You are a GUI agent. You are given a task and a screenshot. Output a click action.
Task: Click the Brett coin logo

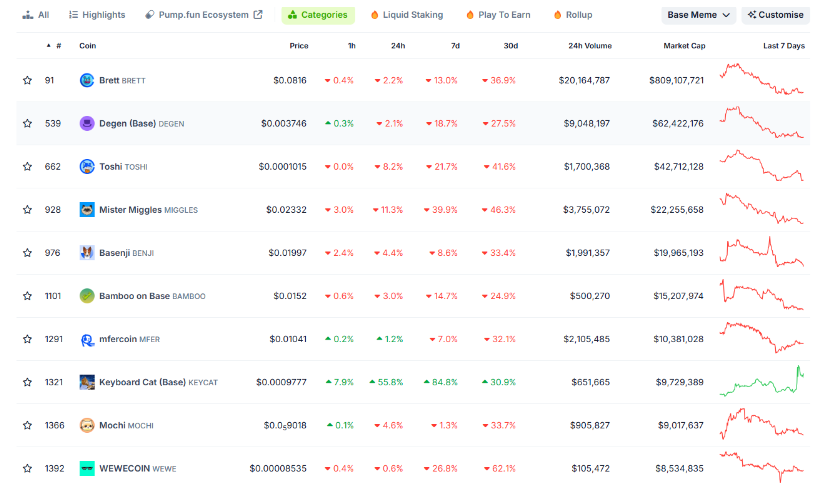pyautogui.click(x=87, y=80)
